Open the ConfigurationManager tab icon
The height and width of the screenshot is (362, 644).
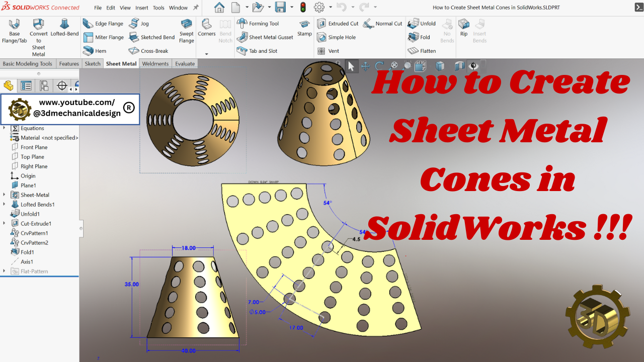click(44, 85)
